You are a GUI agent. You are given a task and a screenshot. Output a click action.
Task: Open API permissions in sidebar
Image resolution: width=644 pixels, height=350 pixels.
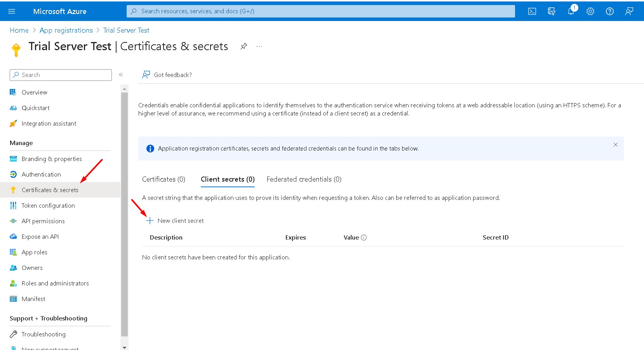point(43,221)
